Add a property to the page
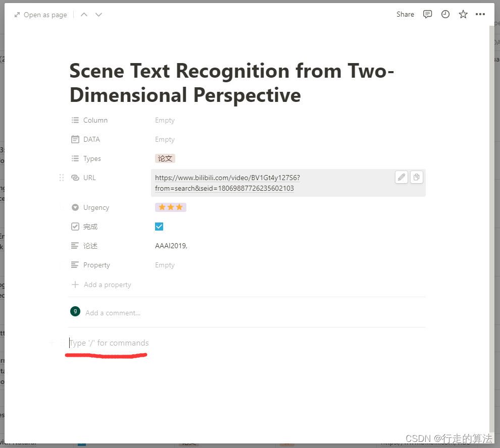 point(102,285)
